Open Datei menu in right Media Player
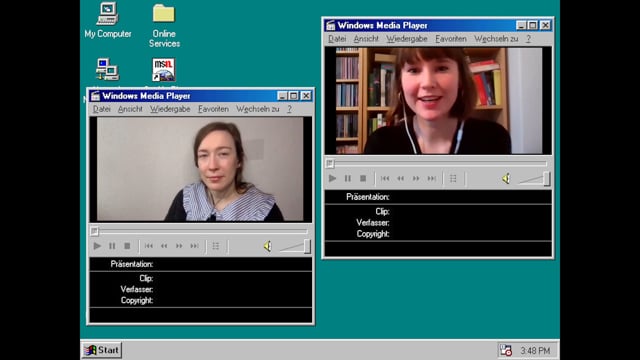Screen dimensions: 640x360 click(337, 39)
